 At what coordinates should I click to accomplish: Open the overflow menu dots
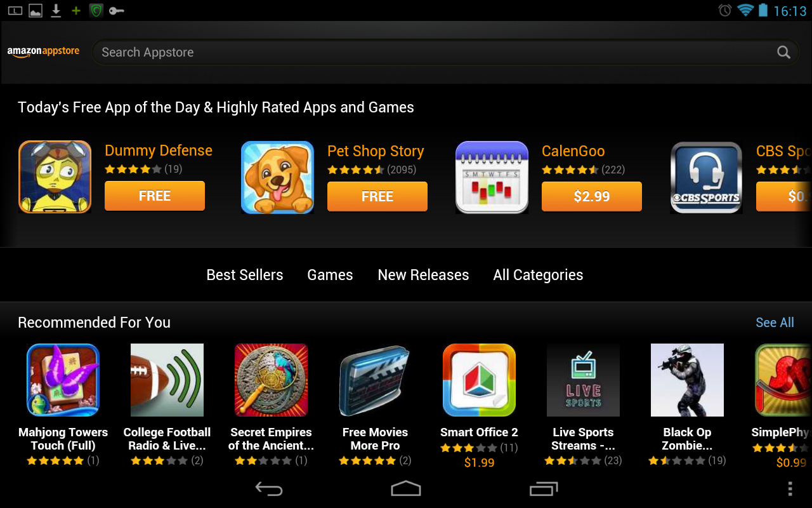(x=790, y=488)
